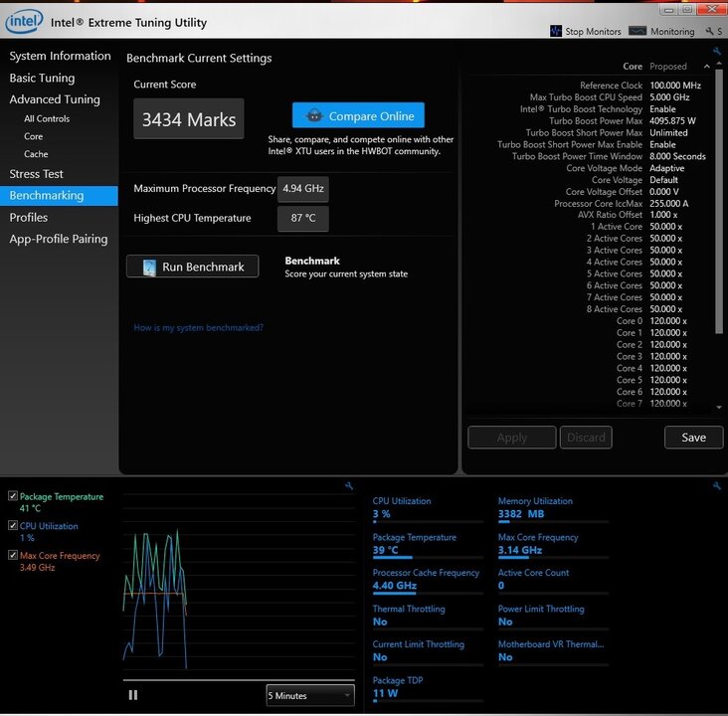Open Profiles section
Screen dimensions: 728x716
point(28,218)
